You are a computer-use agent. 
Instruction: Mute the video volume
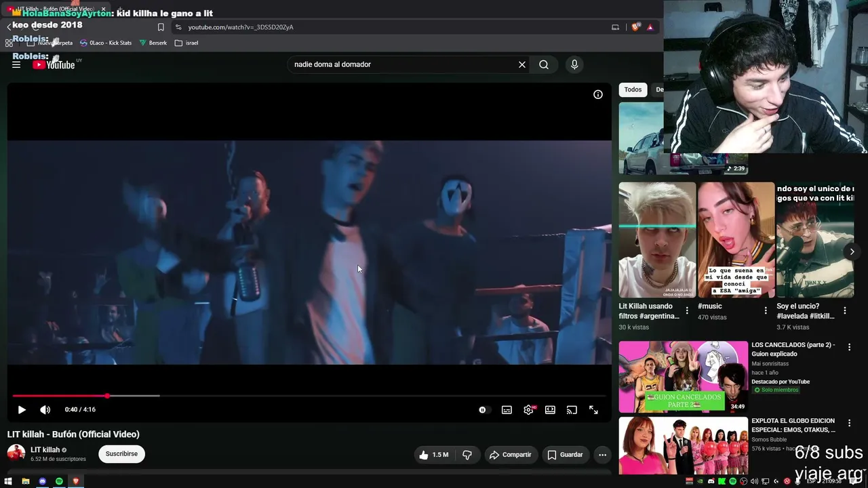point(45,409)
